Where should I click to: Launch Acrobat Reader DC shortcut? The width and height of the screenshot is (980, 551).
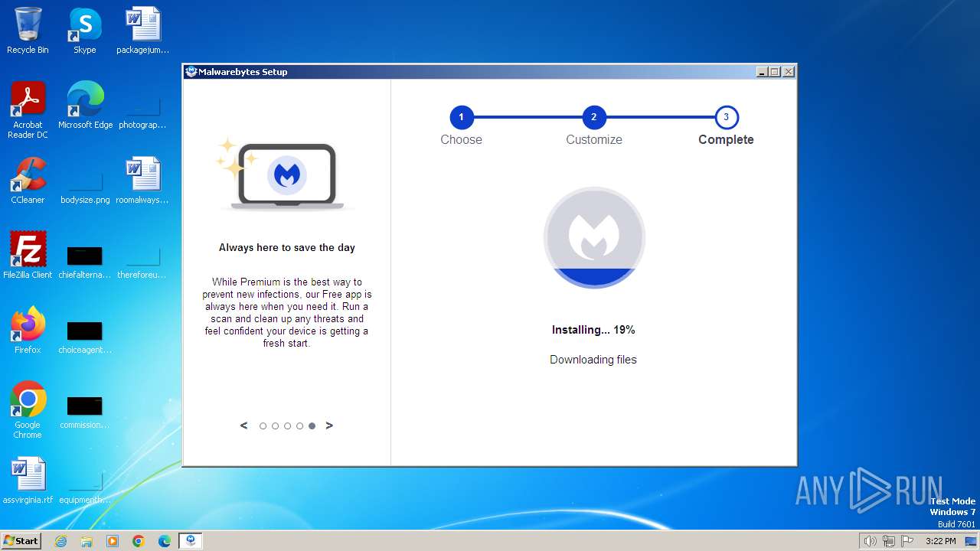click(x=28, y=109)
